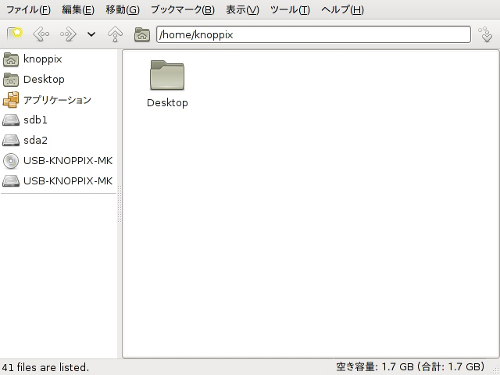Open the 移動(G) menu
Screen dimensions: 500x375
click(x=123, y=10)
